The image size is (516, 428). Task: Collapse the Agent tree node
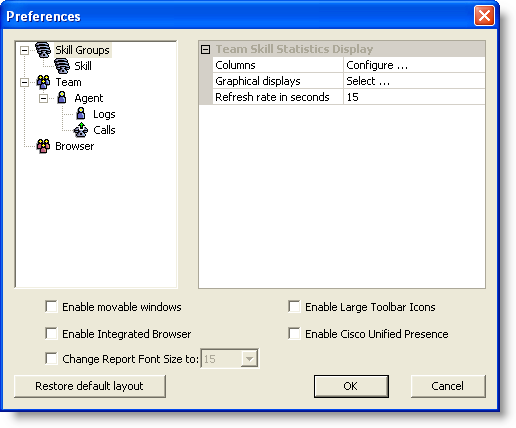tap(43, 98)
